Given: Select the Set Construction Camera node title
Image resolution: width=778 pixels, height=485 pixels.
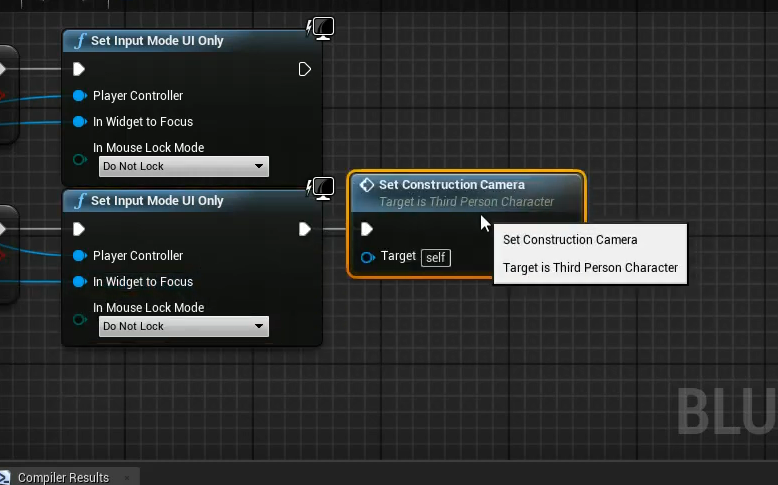Looking at the screenshot, I should pos(451,185).
